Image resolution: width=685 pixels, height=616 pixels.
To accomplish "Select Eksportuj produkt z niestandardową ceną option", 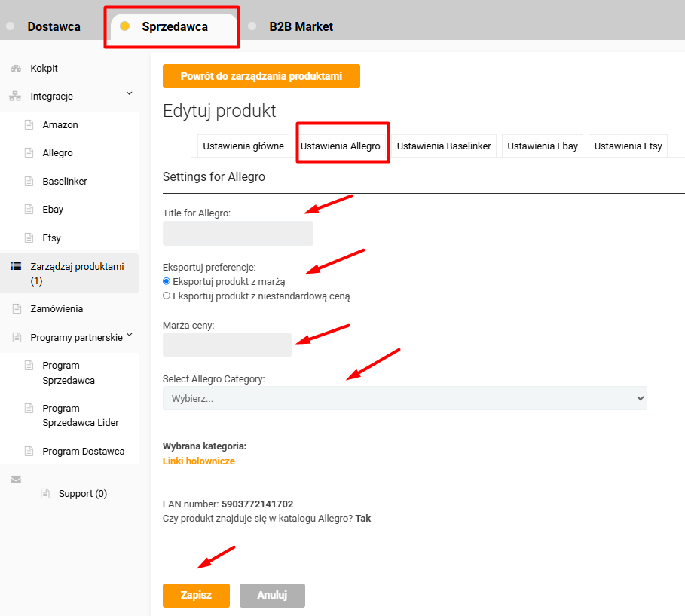I will 167,296.
